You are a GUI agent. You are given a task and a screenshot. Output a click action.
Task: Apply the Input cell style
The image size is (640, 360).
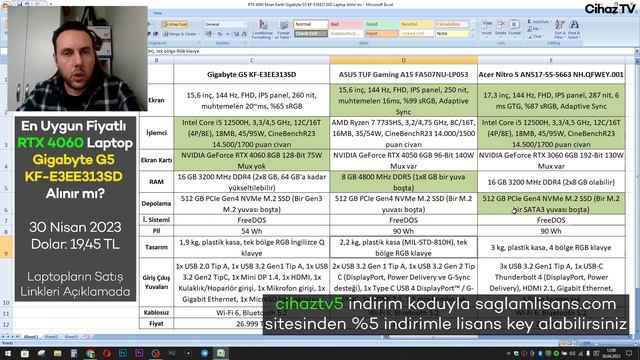point(381,34)
